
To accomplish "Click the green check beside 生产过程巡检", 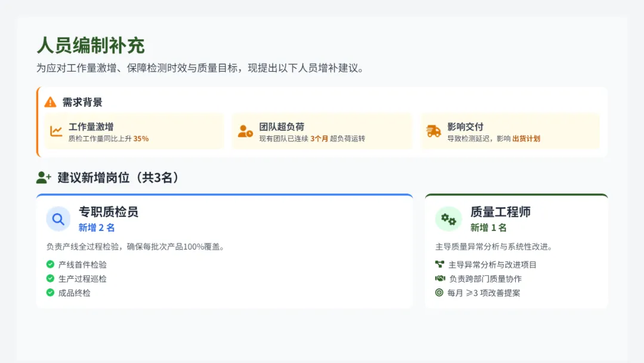I will tap(50, 278).
